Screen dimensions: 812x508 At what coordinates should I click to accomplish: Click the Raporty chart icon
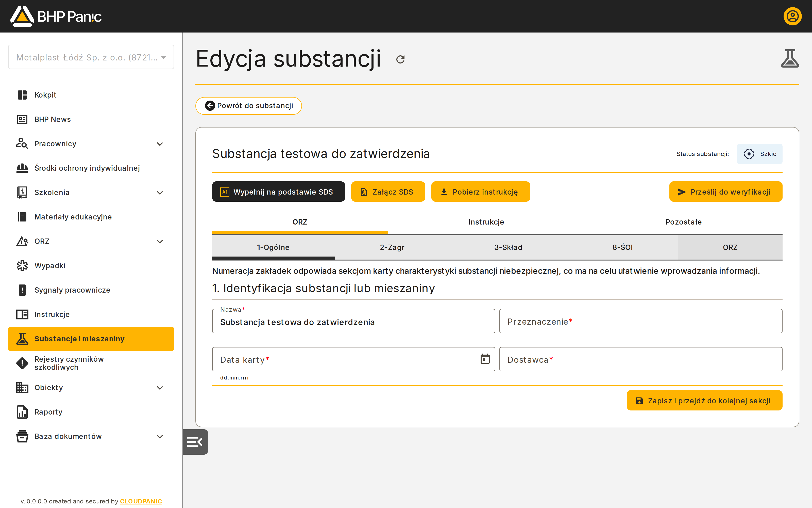(22, 412)
